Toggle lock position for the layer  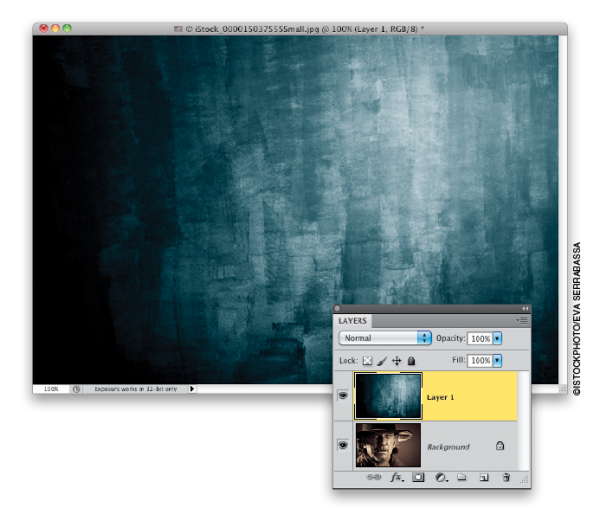tap(396, 360)
